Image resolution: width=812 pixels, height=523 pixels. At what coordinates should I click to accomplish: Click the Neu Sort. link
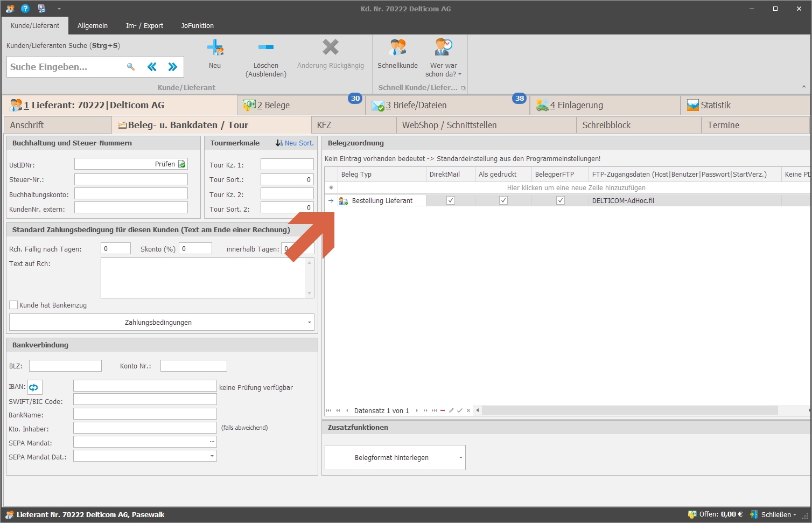click(x=295, y=143)
